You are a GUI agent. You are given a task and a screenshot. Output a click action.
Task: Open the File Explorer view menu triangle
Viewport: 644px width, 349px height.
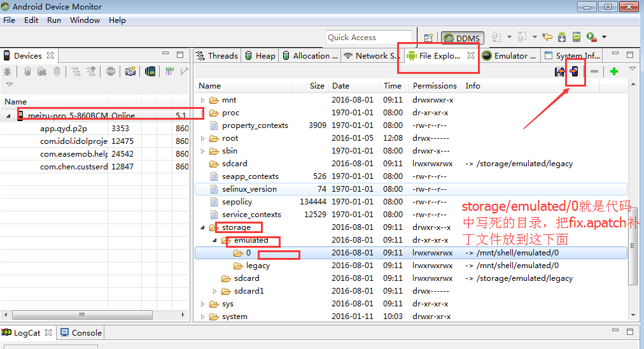(x=633, y=69)
